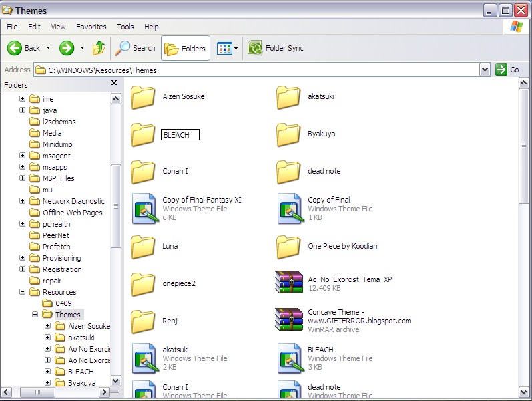Select the Media folder in tree

[x=45, y=133]
